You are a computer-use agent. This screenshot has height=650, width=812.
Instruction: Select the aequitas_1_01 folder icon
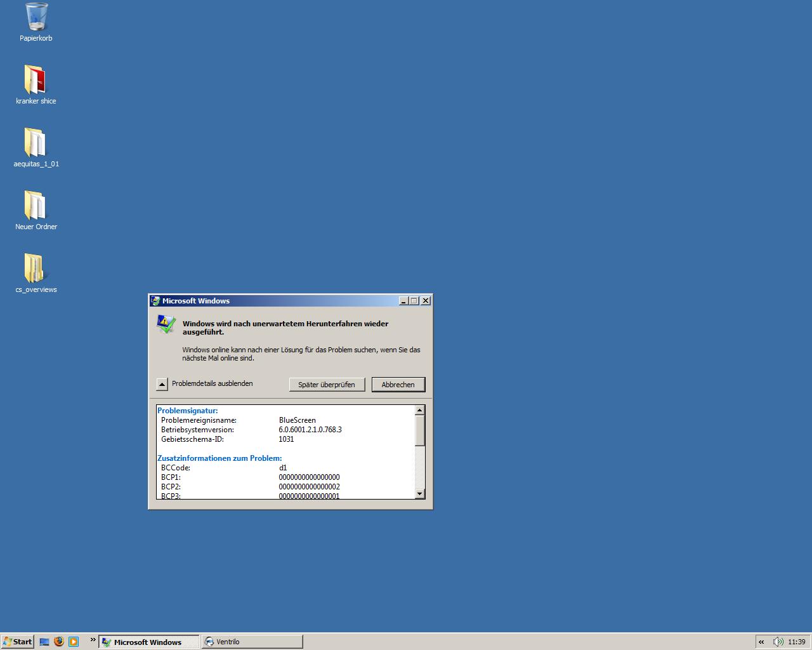tap(36, 143)
